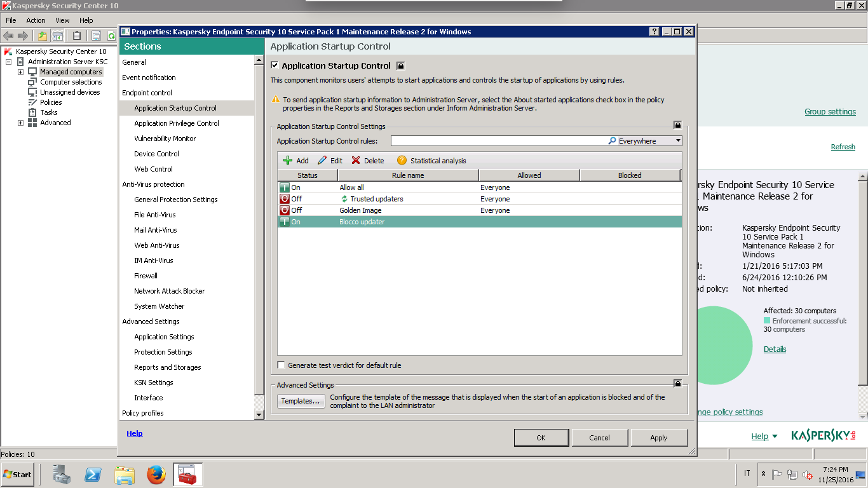Toggle status of the Golden Image rule
Viewport: 868px width, 488px height.
tap(285, 210)
